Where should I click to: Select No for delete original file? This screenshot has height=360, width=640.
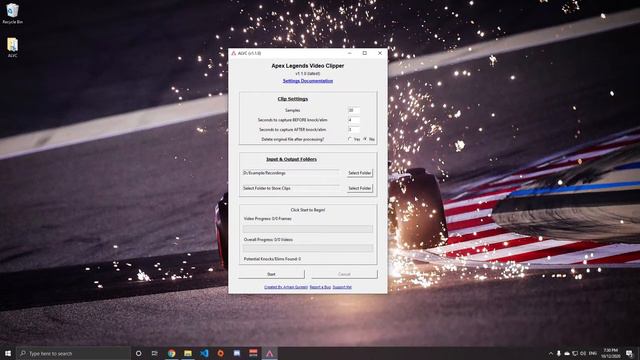(x=365, y=139)
